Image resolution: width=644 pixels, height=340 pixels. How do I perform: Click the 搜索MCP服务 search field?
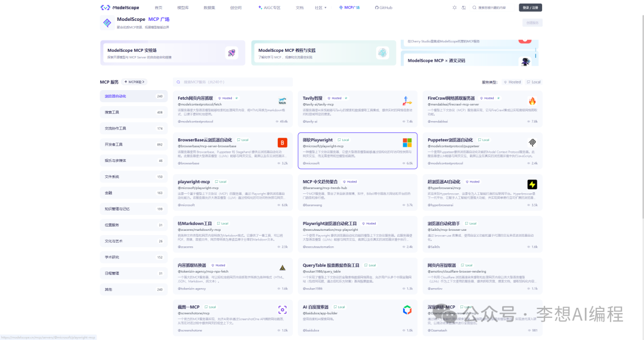[233, 82]
